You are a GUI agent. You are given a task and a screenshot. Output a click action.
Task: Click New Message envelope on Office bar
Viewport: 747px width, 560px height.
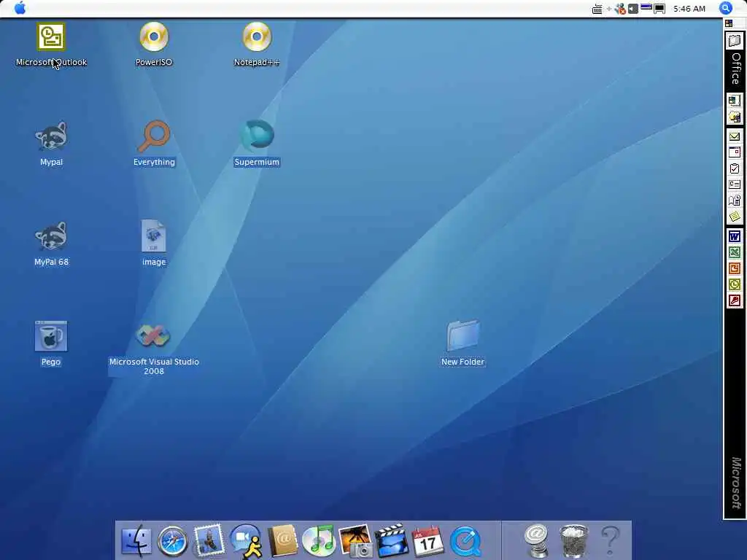tap(734, 136)
